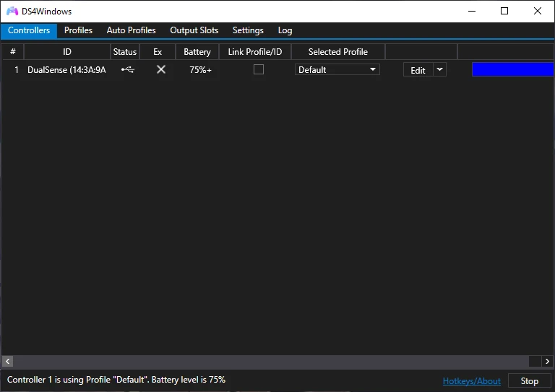Select the DualSense controller ID cell
The image size is (555, 392).
point(66,70)
